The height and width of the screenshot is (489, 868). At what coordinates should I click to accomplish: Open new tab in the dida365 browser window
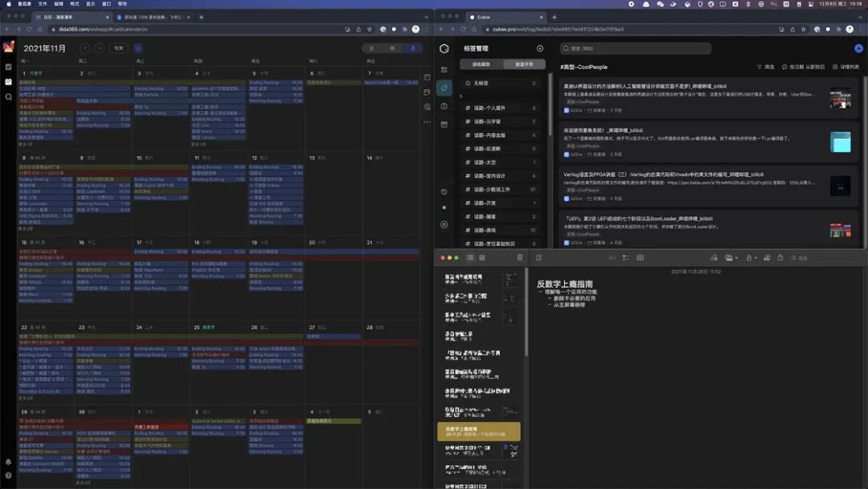201,17
